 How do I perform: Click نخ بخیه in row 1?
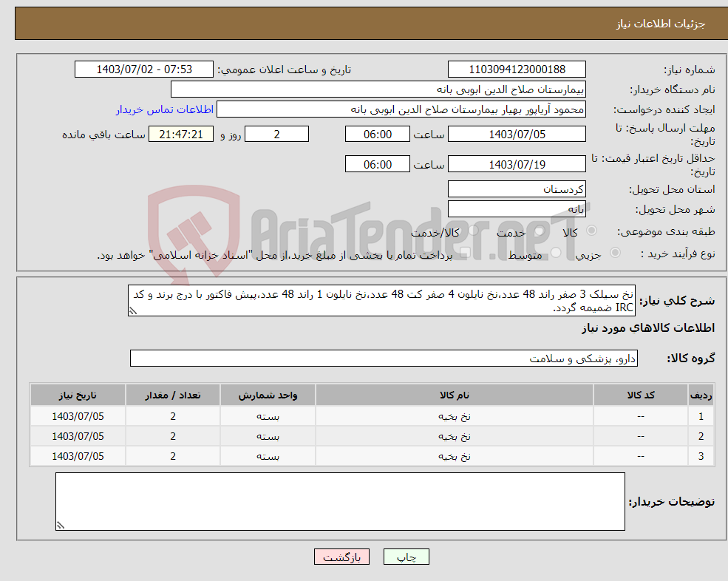tap(455, 416)
